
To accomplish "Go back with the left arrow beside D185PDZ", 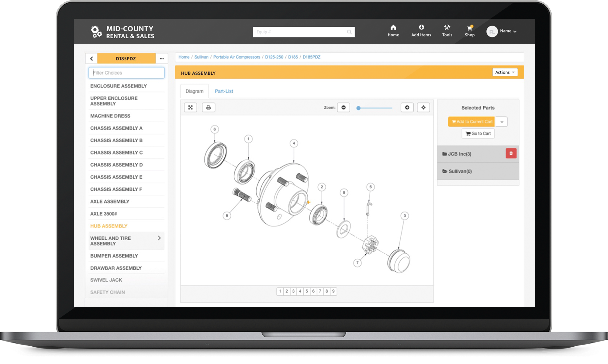I will point(92,59).
